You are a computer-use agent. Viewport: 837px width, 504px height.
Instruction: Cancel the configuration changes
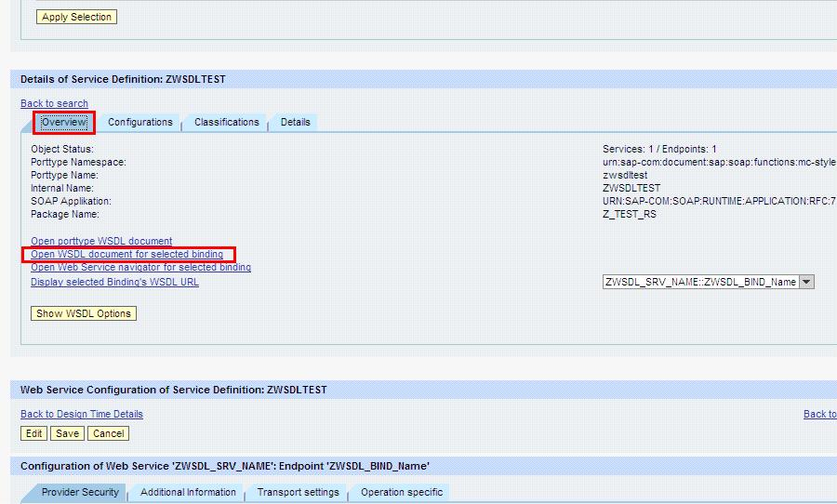pos(109,433)
